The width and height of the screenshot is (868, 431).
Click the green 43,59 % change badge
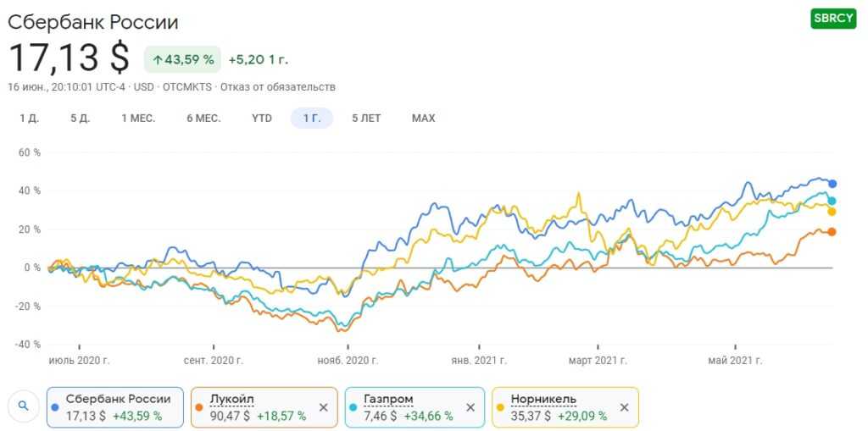(x=182, y=59)
